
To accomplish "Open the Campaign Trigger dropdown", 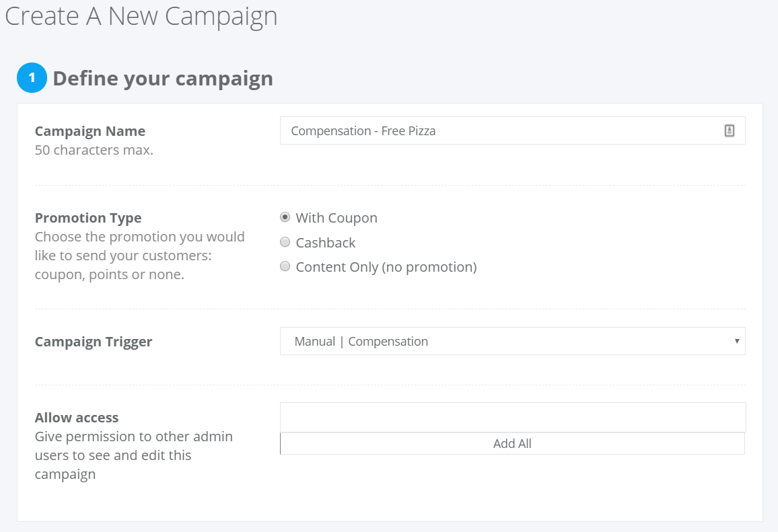I will (x=513, y=341).
